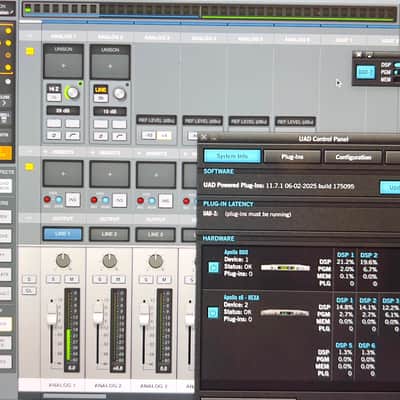Toggle the Analog 1 HI-Z input type button

(x=54, y=89)
